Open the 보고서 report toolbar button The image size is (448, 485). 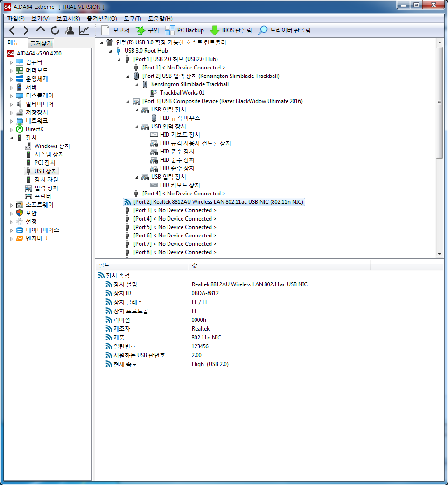pyautogui.click(x=115, y=30)
